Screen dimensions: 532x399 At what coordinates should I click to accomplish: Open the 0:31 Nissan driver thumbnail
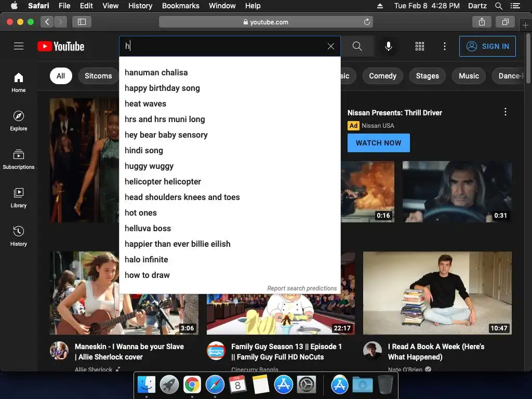[457, 192]
